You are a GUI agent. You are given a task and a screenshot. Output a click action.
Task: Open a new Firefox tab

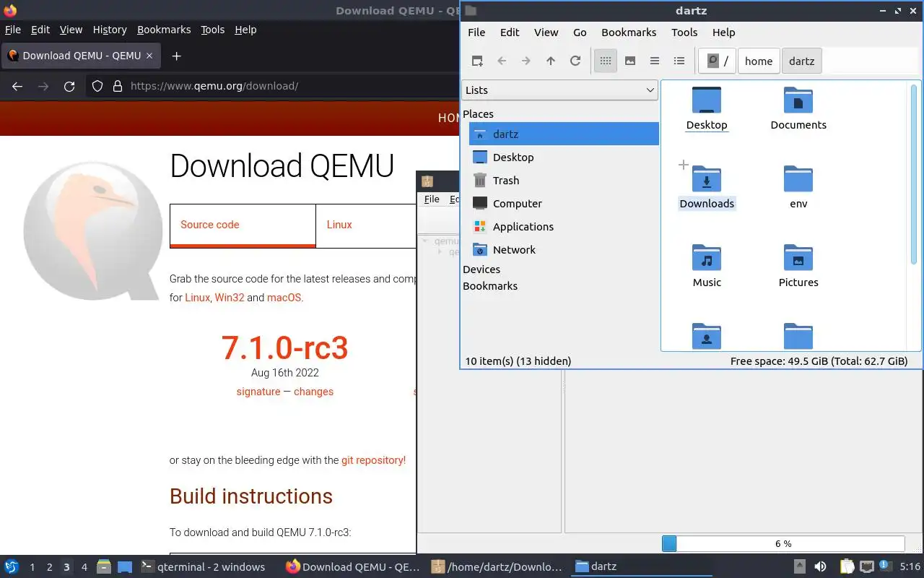point(176,56)
